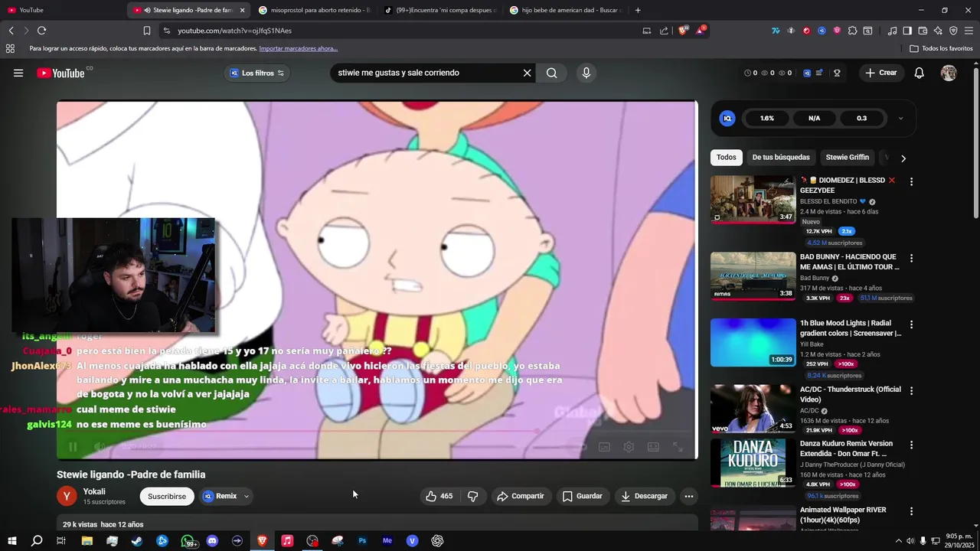Toggle Brave sidebar panel
Image resolution: width=980 pixels, height=551 pixels.
coord(907,31)
